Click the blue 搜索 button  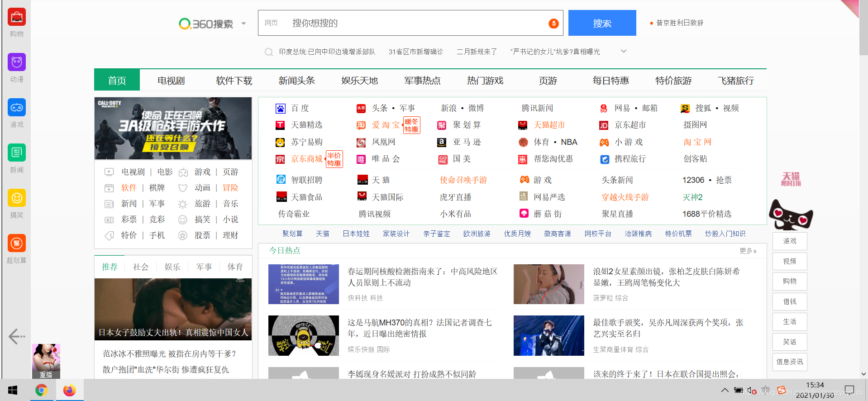[602, 23]
